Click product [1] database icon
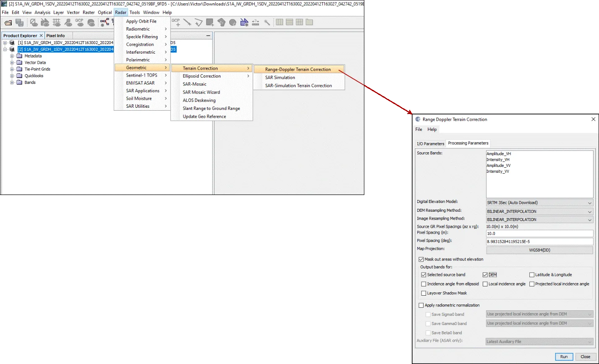This screenshot has height=364, width=599. (12, 43)
